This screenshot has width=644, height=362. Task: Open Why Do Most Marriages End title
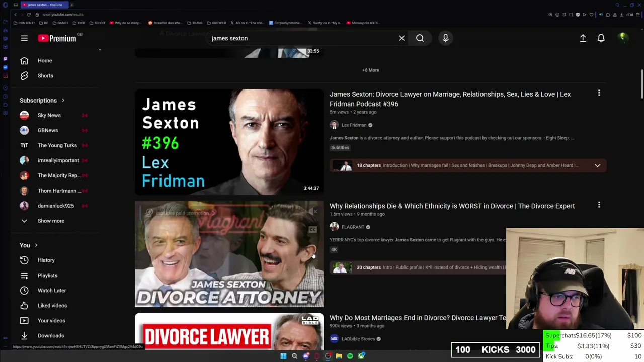[418, 318]
